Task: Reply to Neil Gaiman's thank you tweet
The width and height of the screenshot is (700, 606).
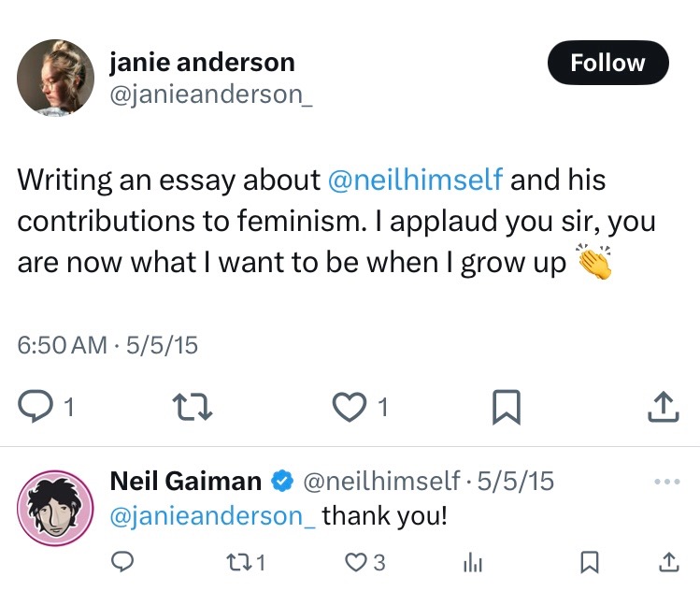Action: click(x=123, y=562)
